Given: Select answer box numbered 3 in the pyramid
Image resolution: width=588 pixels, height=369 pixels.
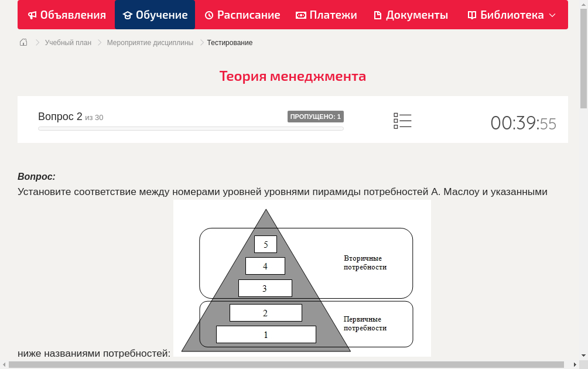Looking at the screenshot, I should (x=265, y=288).
